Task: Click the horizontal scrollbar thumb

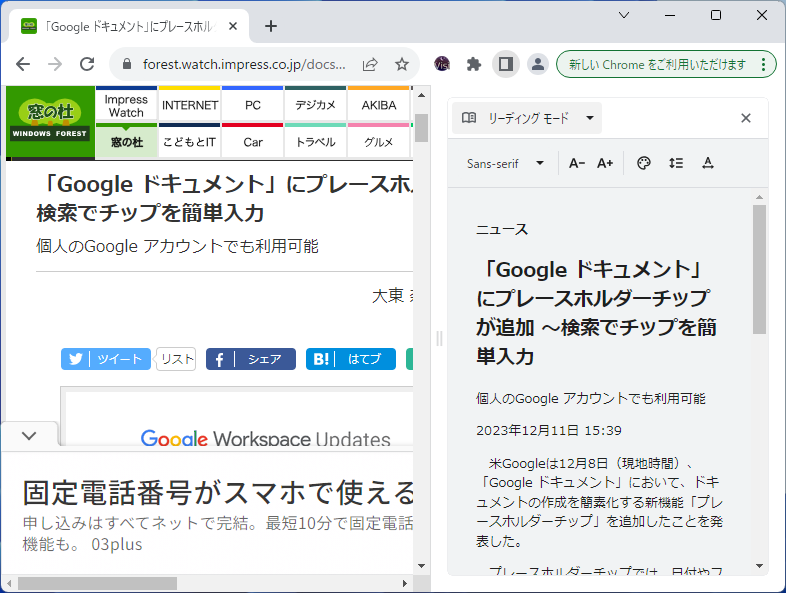Action: [97, 583]
